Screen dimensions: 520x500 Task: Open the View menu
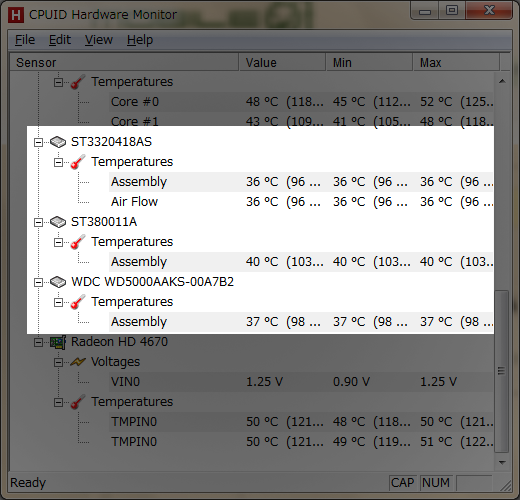(x=99, y=40)
